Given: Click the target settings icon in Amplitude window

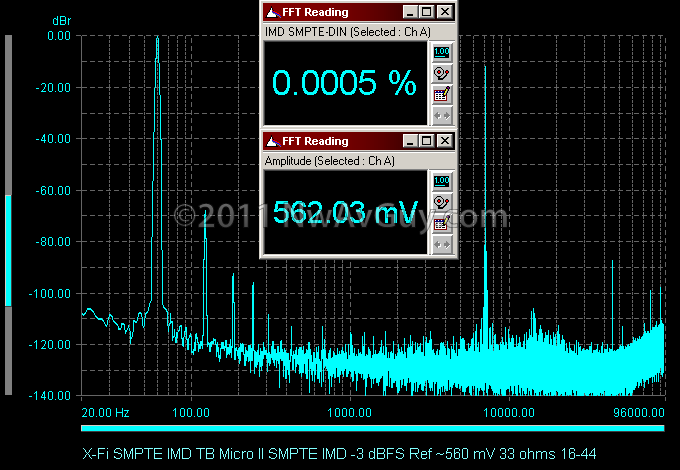Looking at the screenshot, I should (x=441, y=202).
